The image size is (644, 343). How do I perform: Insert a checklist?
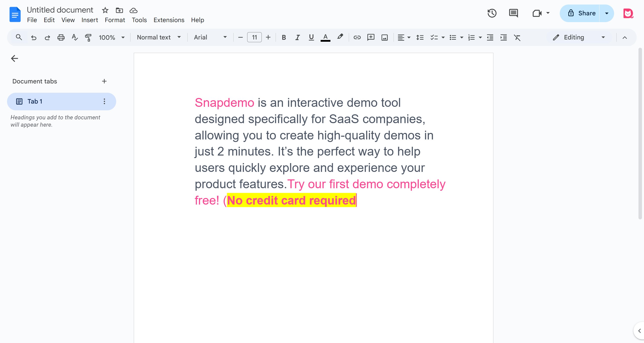(x=434, y=37)
